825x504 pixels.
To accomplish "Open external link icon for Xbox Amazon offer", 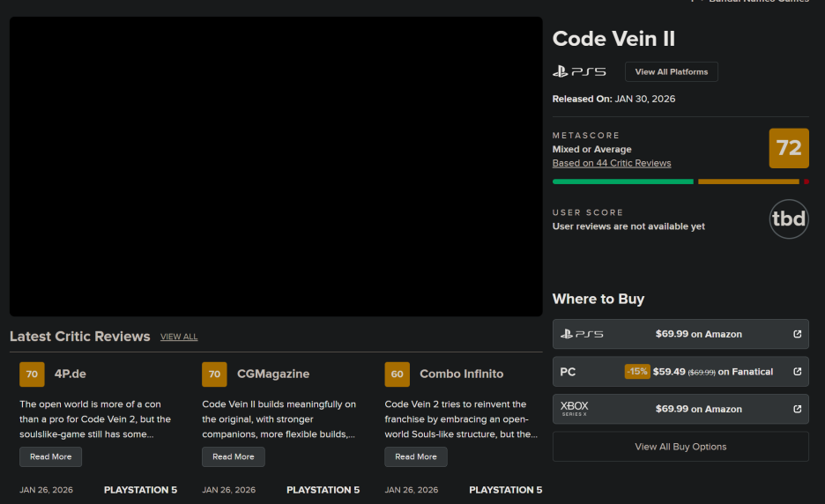I will [x=797, y=409].
